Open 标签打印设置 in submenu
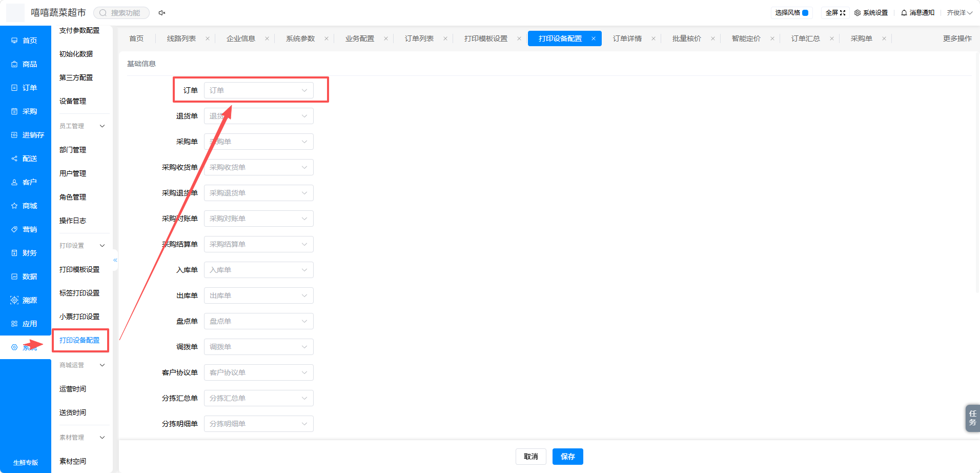Screen dimensions: 980x473 (x=79, y=293)
